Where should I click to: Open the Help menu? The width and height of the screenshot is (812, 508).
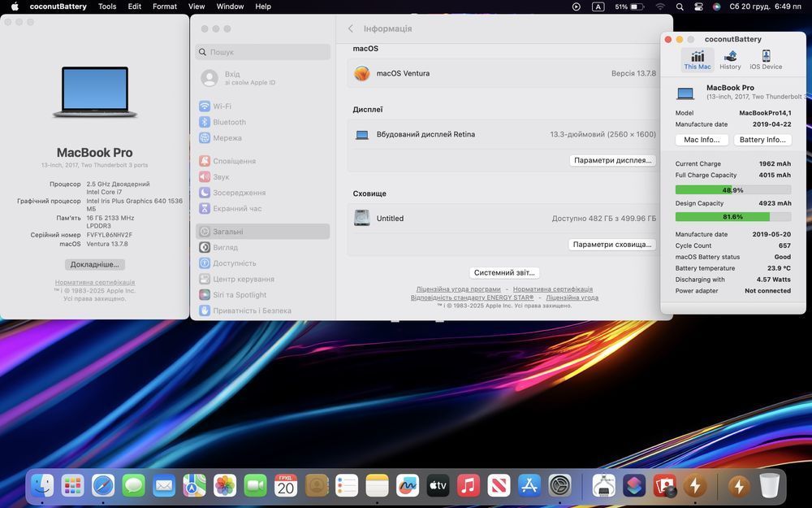[x=263, y=7]
